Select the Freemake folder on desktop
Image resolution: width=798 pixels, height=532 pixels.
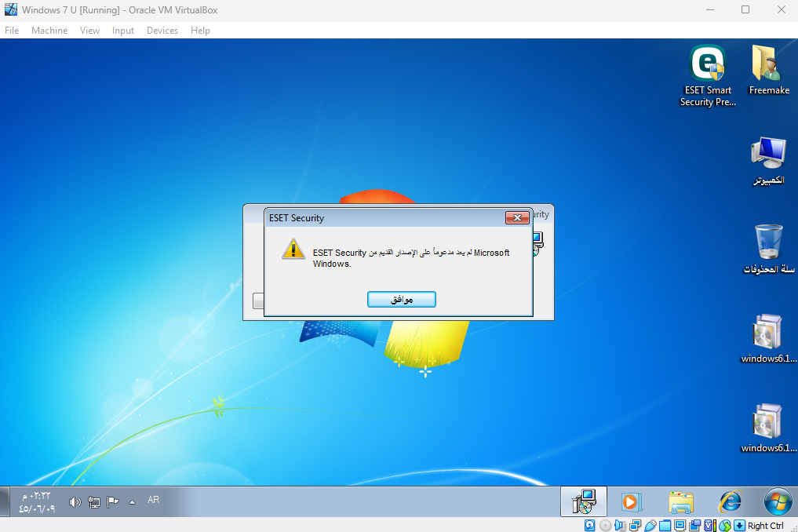pos(769,70)
